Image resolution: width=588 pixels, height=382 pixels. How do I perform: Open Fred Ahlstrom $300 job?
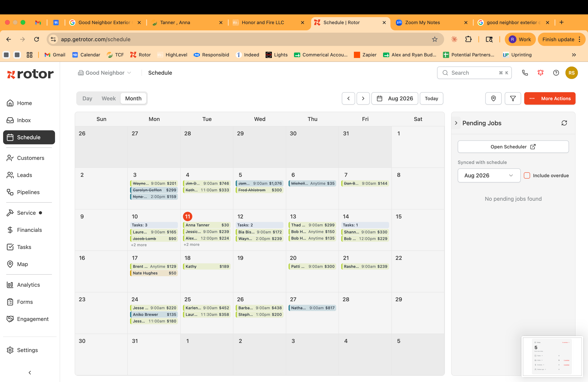(259, 190)
